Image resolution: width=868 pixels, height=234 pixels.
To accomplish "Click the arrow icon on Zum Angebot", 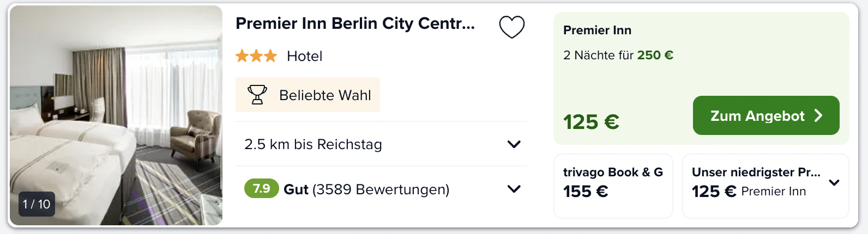I will (818, 115).
